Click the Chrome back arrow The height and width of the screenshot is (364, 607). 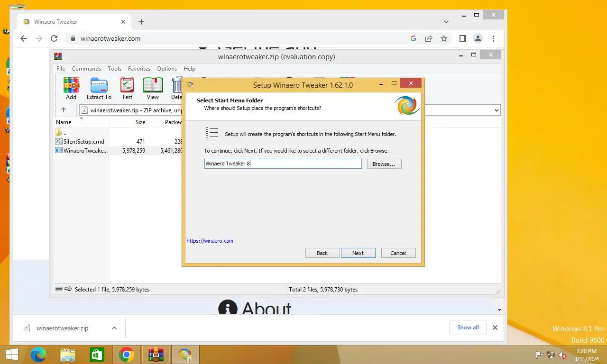coord(24,38)
